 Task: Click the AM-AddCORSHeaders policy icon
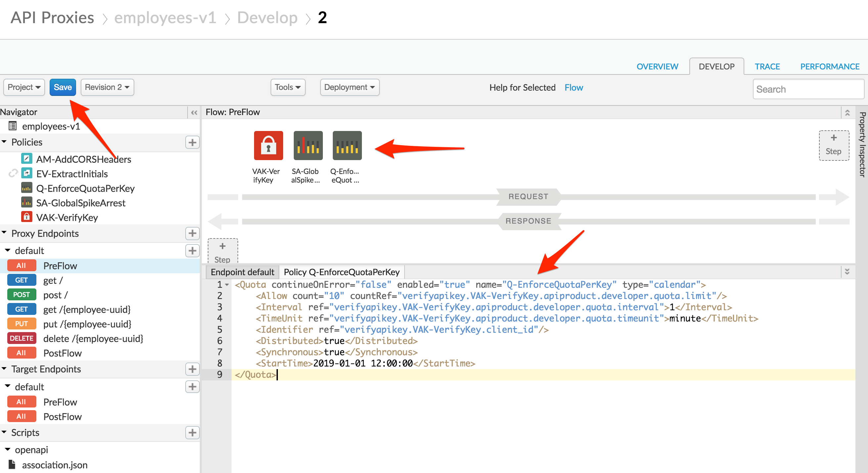[x=26, y=158]
